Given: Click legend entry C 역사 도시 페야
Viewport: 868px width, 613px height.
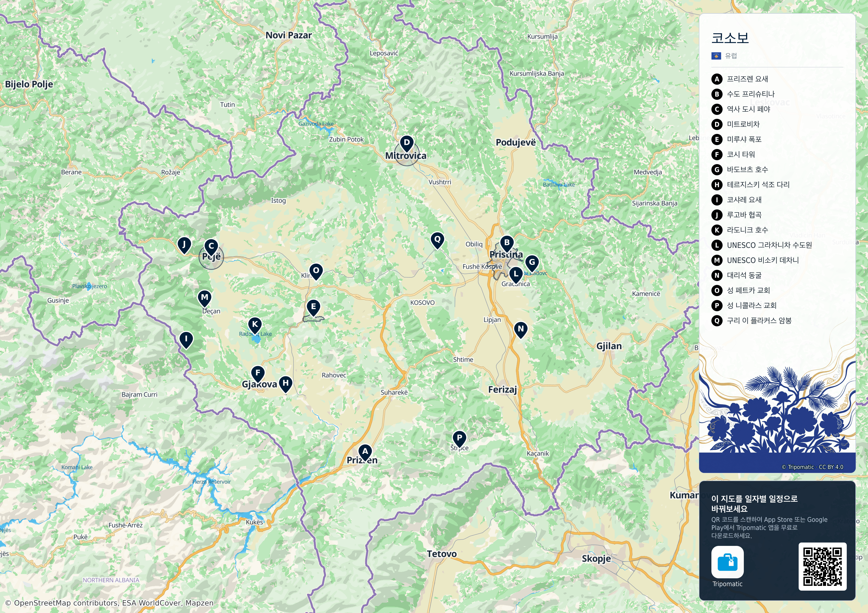Looking at the screenshot, I should click(x=741, y=109).
